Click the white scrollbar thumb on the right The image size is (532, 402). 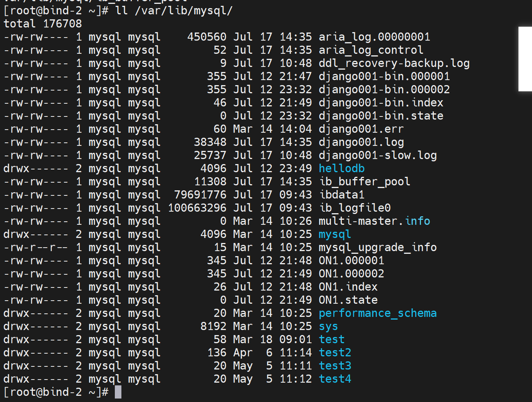(x=525, y=59)
